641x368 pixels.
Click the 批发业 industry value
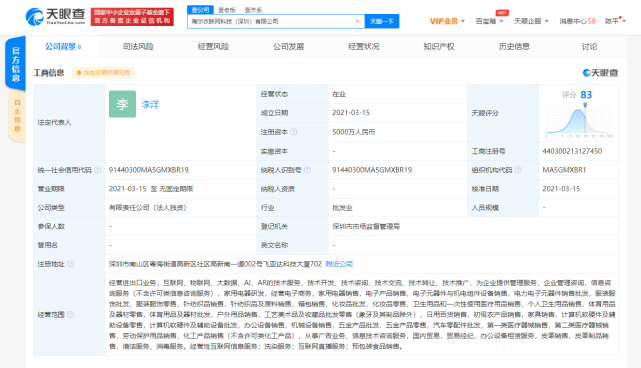[x=343, y=208]
